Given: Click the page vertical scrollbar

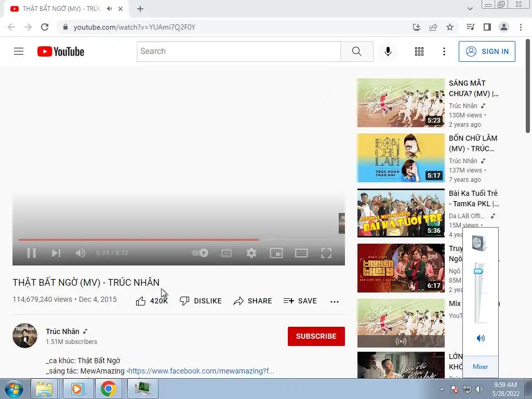Looking at the screenshot, I should coord(528,86).
